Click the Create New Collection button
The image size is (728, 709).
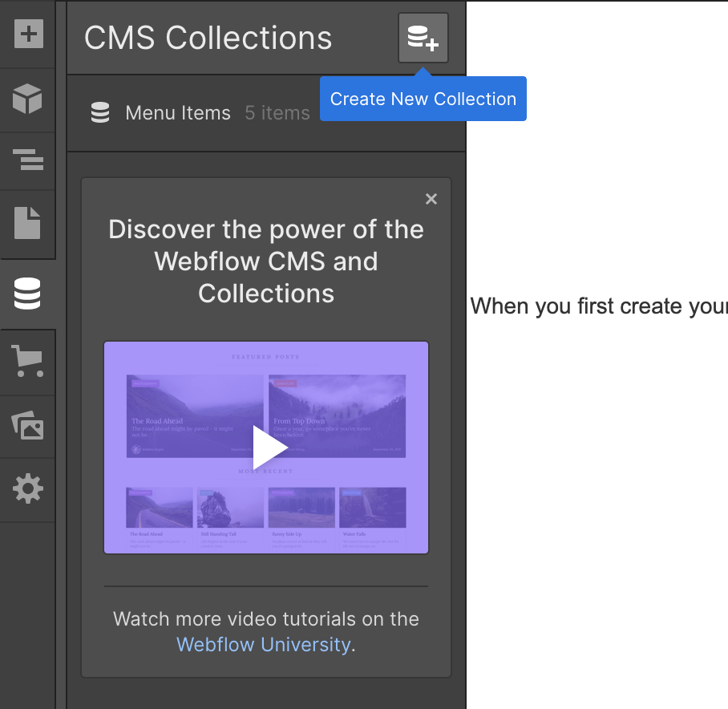423,38
